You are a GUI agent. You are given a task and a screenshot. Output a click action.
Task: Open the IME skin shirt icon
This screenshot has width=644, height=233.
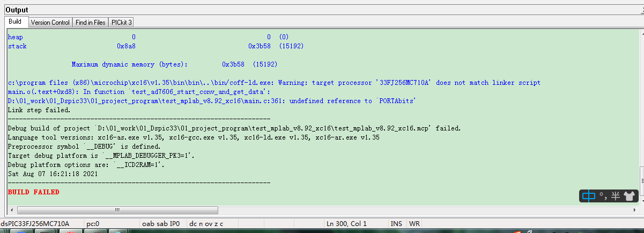629,196
